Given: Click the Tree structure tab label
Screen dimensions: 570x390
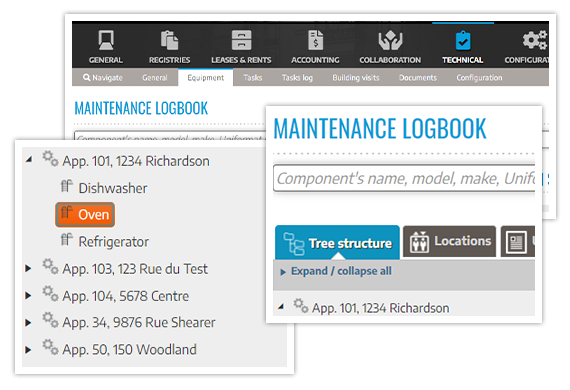Looking at the screenshot, I should click(x=350, y=243).
